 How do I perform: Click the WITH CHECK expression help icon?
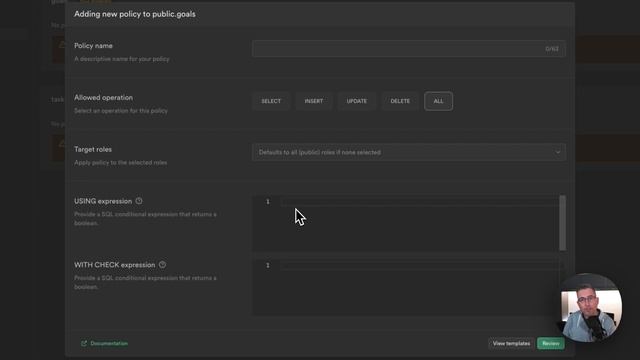coord(162,264)
